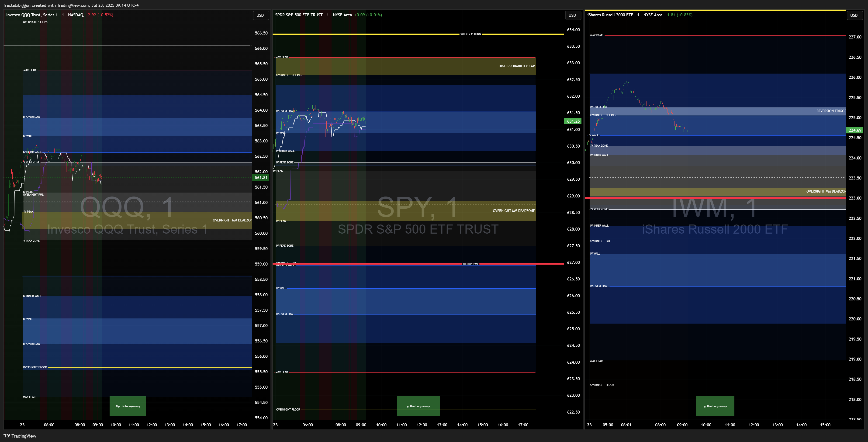This screenshot has width=868, height=442.
Task: Open the USD currency selector on IWM chart
Action: (x=854, y=15)
